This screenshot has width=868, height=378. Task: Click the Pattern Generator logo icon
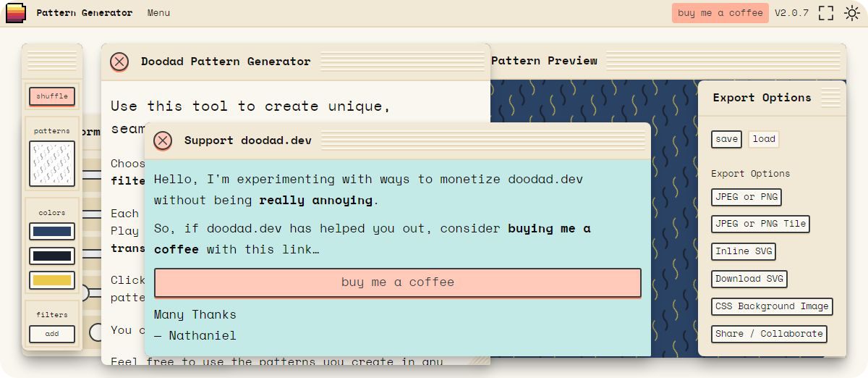16,13
